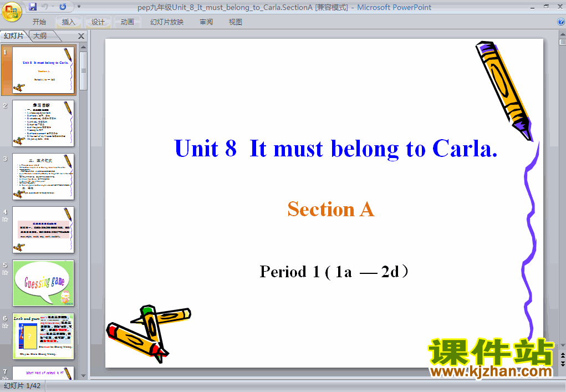This screenshot has height=392, width=566.
Task: Go to previous slide using double-up arrow
Action: pos(562,355)
